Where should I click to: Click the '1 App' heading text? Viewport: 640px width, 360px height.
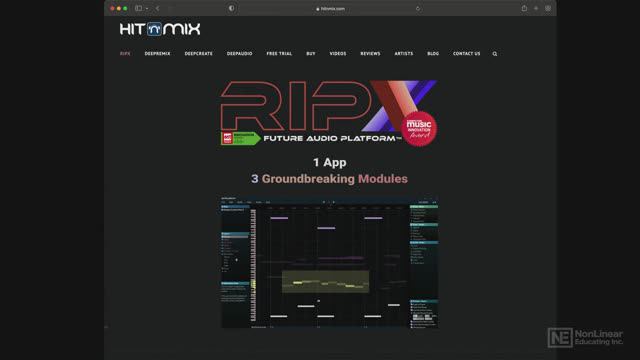(330, 162)
